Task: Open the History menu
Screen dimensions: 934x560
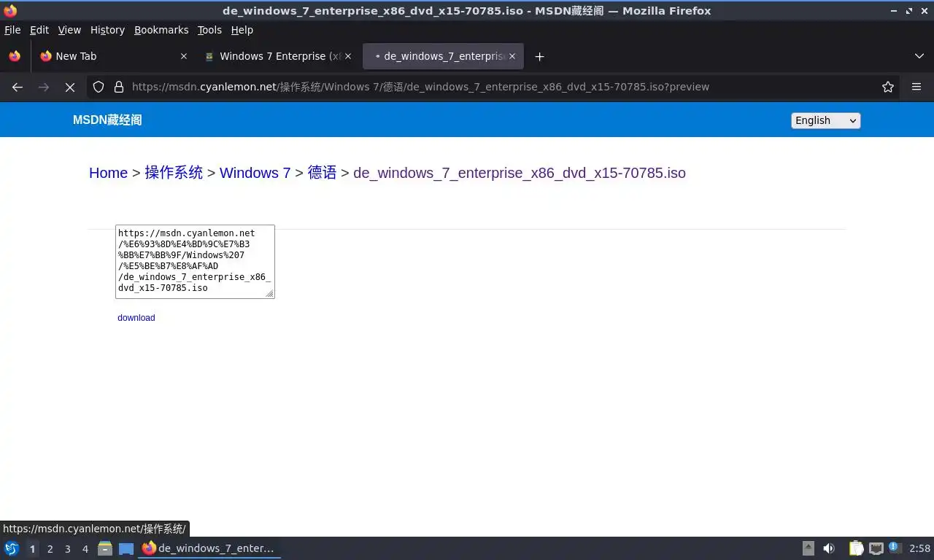Action: point(107,30)
